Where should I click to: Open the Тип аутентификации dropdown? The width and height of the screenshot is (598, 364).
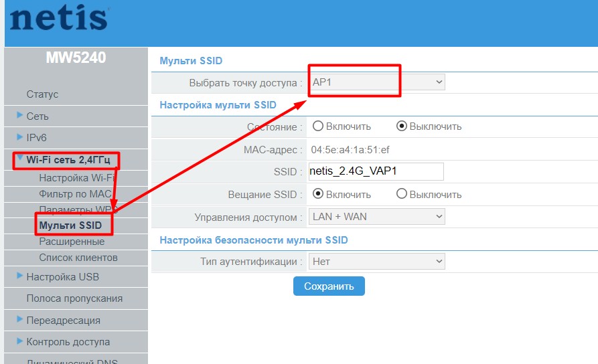376,262
